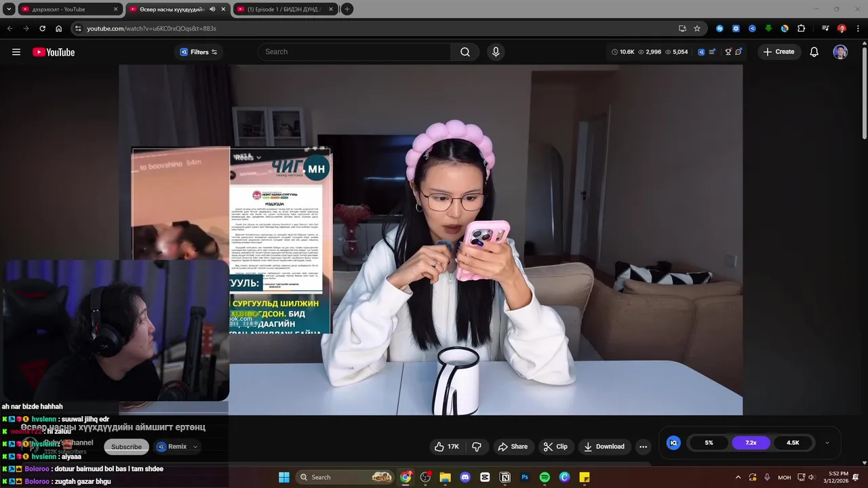Viewport: 868px width, 488px height.
Task: Open YouTube account avatar menu
Action: click(x=840, y=52)
